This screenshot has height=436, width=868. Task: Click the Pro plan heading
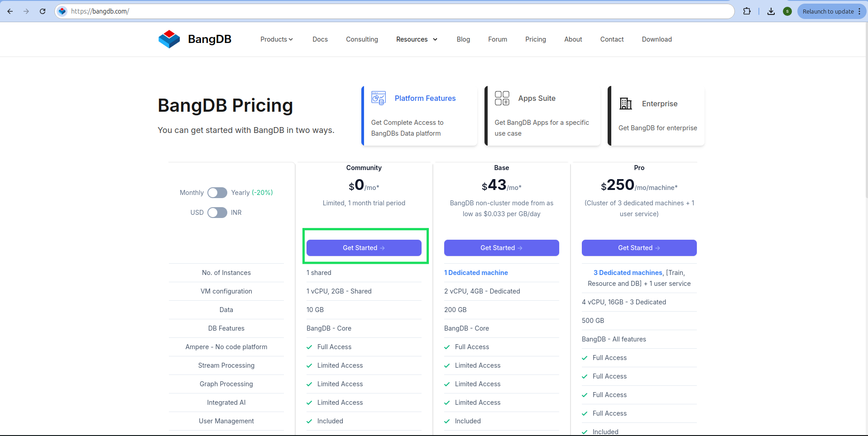click(x=639, y=168)
